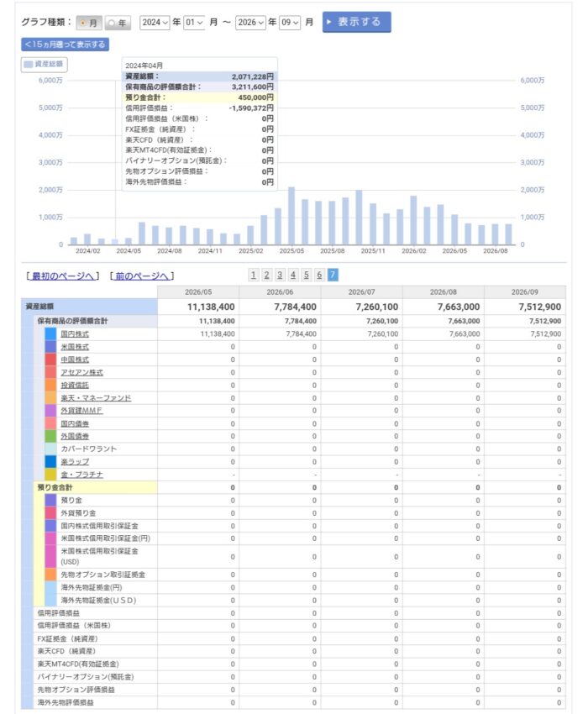The width and height of the screenshot is (588, 714).
Task: Open the 国内株式 link
Action: tap(75, 333)
